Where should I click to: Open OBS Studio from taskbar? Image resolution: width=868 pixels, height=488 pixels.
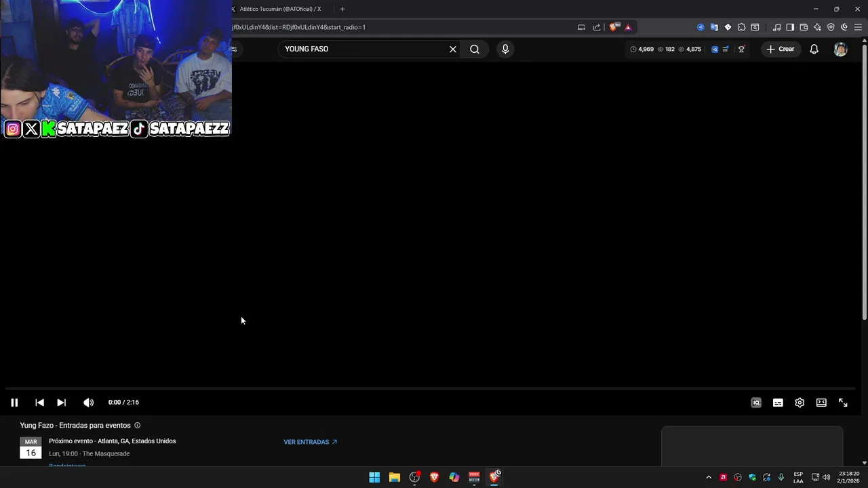click(x=414, y=477)
